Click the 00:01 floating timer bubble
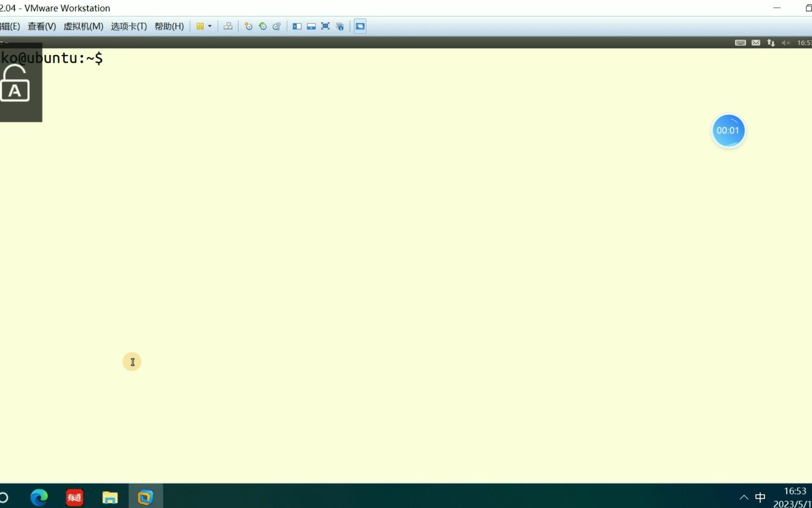The height and width of the screenshot is (508, 812). (728, 130)
